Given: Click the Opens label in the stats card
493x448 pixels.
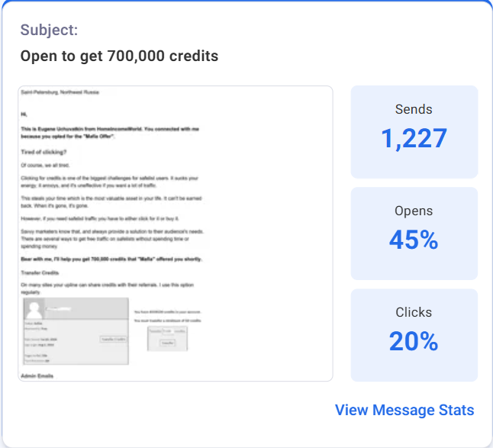Looking at the screenshot, I should 414,211.
